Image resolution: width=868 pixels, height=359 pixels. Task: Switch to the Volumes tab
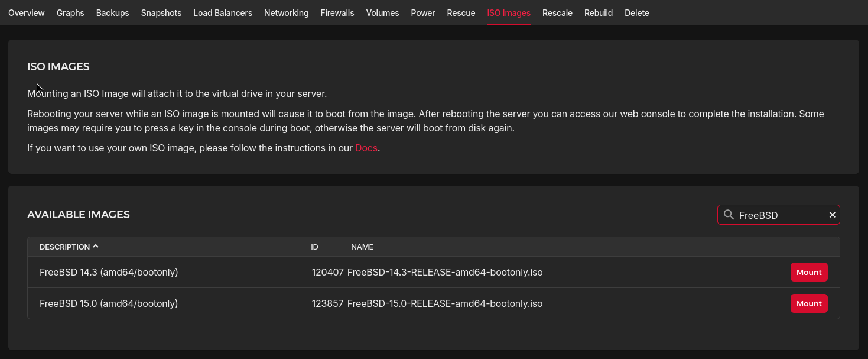383,12
